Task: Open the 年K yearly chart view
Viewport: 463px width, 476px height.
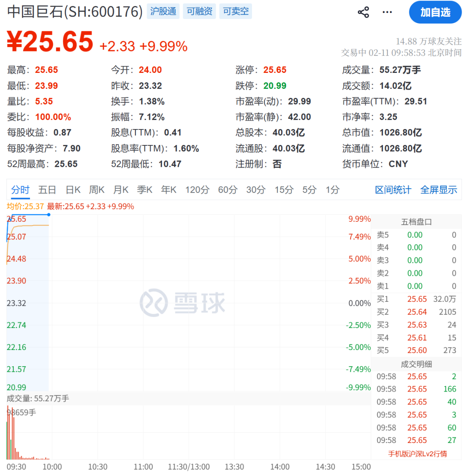Action: [168, 190]
